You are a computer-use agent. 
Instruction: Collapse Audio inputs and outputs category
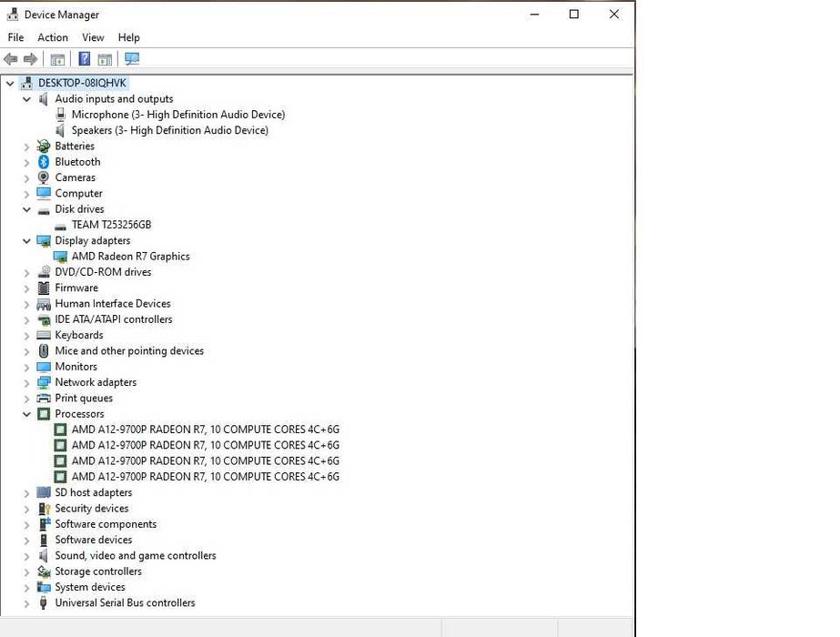[26, 99]
